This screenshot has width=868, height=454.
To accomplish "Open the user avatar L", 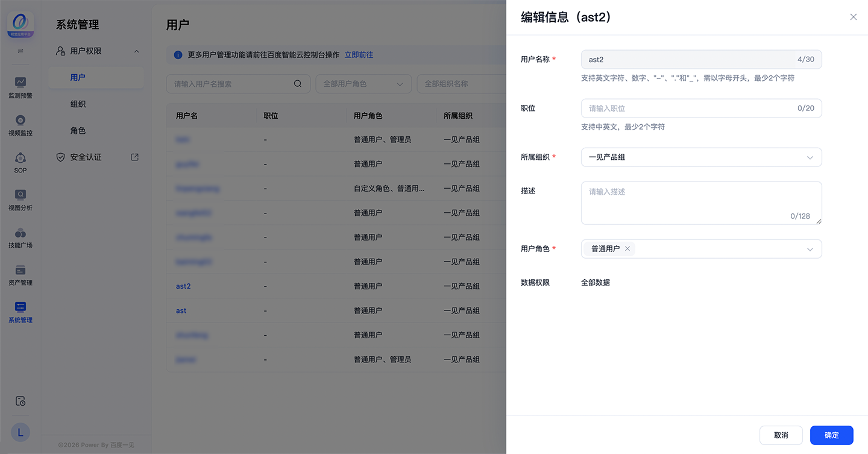I will tap(20, 432).
